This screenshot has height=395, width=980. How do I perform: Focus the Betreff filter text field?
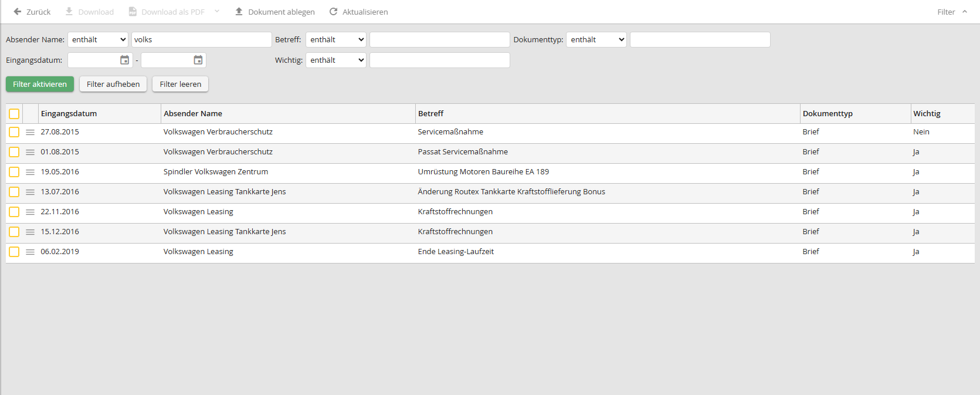coord(439,40)
